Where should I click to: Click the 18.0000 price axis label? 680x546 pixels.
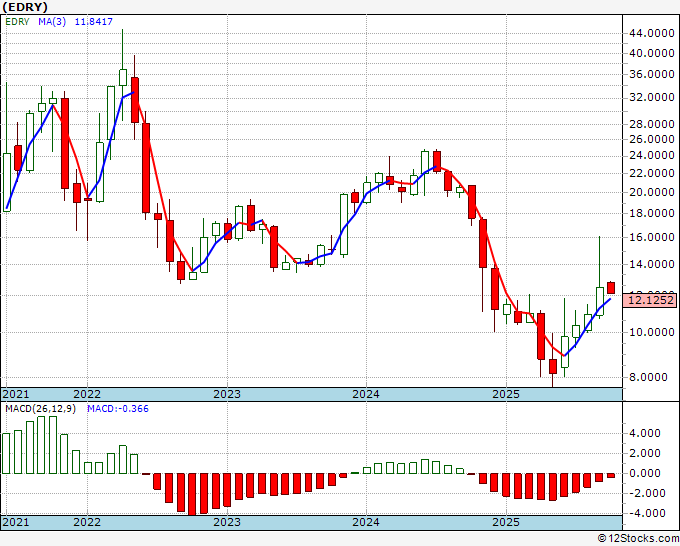(651, 213)
